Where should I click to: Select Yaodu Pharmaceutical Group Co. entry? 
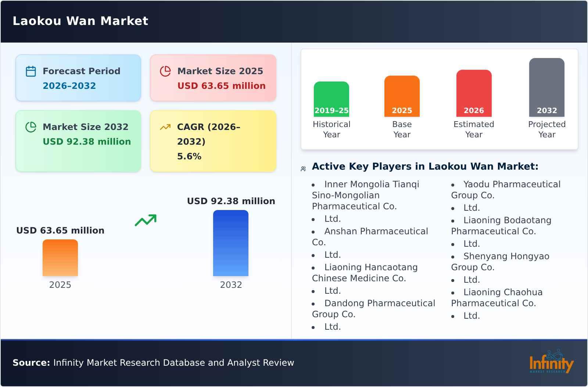[506, 189]
